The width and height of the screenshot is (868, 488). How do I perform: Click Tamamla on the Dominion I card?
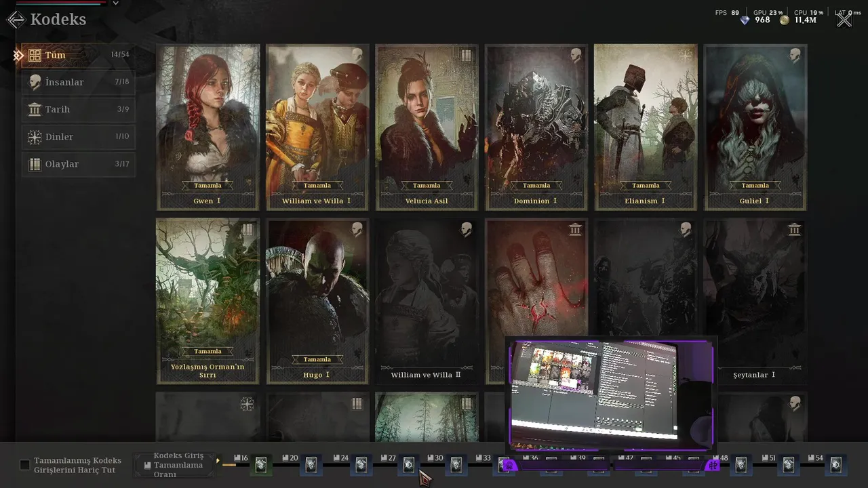536,186
